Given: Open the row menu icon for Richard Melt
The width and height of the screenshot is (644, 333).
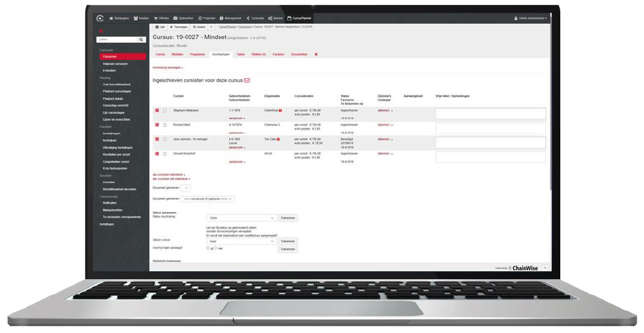Looking at the screenshot, I should [157, 125].
